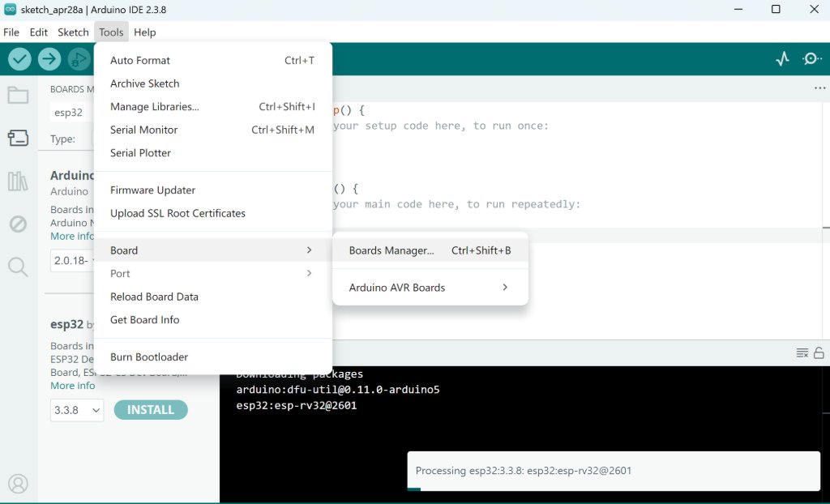Expand the Board submenu entry
The image size is (830, 504).
click(213, 250)
